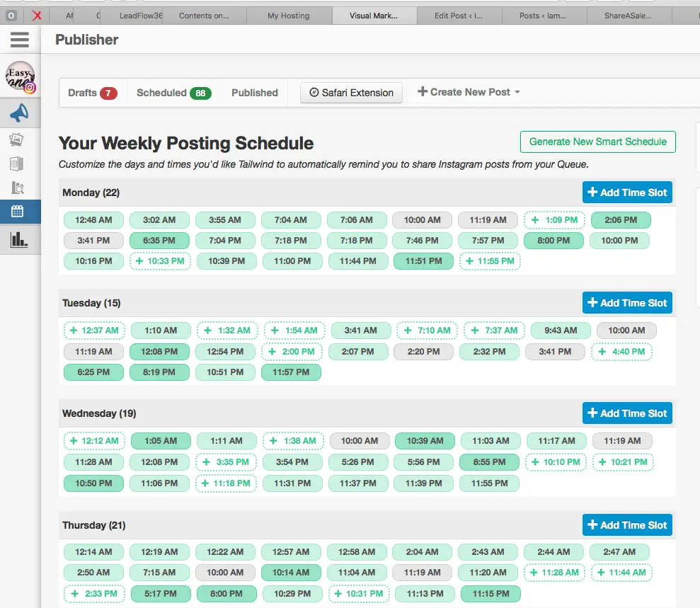Image resolution: width=700 pixels, height=608 pixels.
Task: Click Tuesday's empty 12:37 AM slot
Action: click(x=94, y=331)
